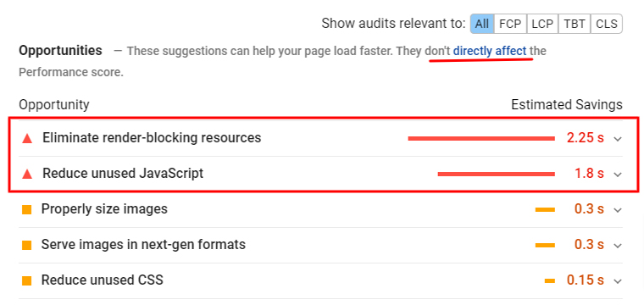The width and height of the screenshot is (644, 305).
Task: Expand Properly size images chevron
Action: 618,210
